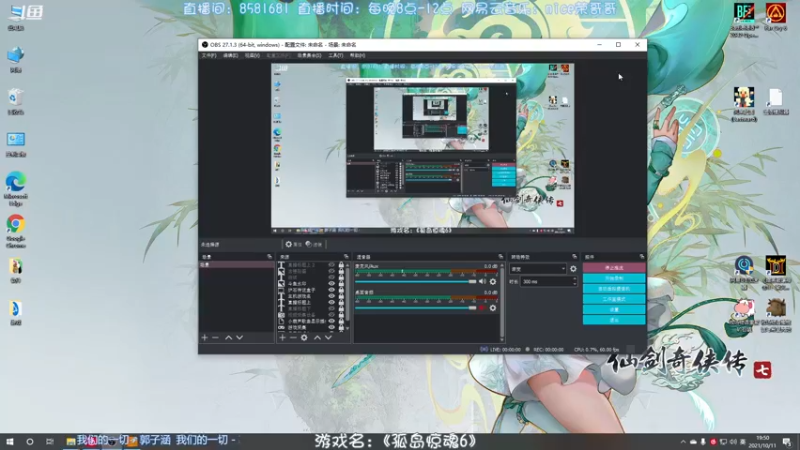Open the 帮助(H) menu in OBS
Viewport: 800px width, 450px height.
click(357, 56)
